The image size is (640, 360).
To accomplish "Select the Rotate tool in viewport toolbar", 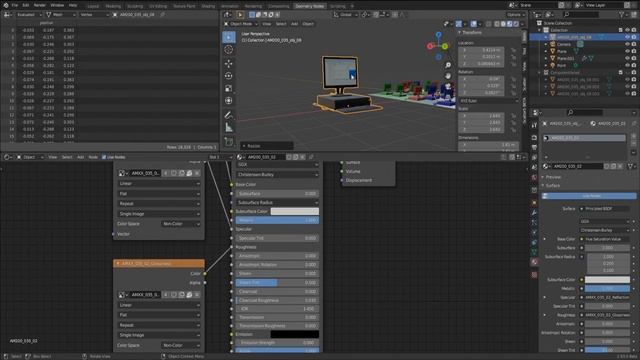I will coord(229,76).
